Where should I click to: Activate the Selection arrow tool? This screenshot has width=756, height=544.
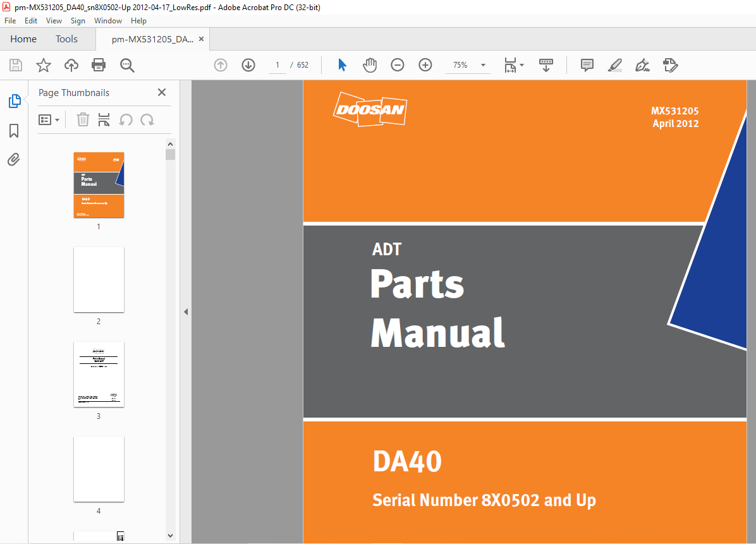[x=342, y=65]
